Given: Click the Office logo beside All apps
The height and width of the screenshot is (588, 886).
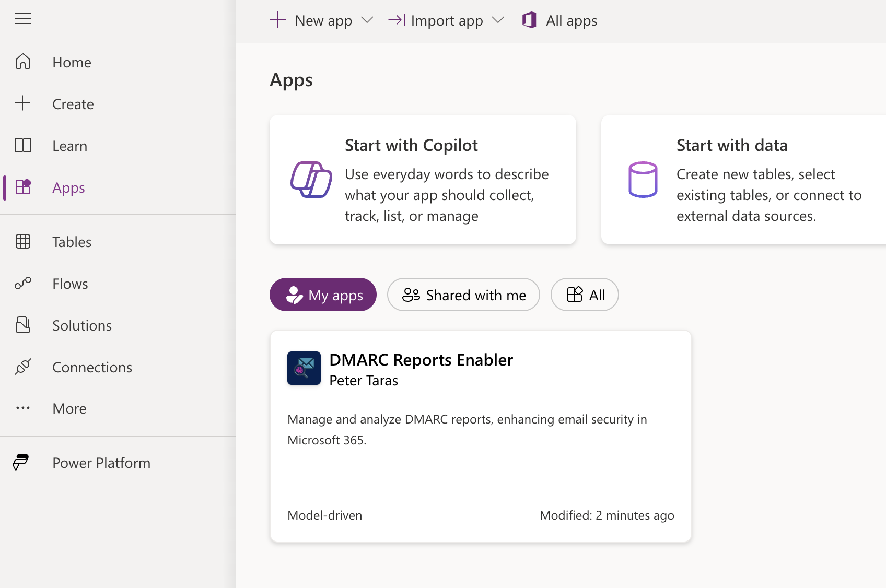Looking at the screenshot, I should click(x=530, y=20).
